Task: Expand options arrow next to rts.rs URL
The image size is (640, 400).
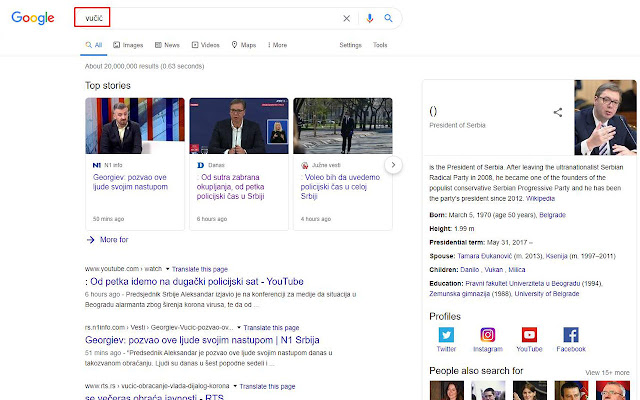Action: (x=235, y=386)
